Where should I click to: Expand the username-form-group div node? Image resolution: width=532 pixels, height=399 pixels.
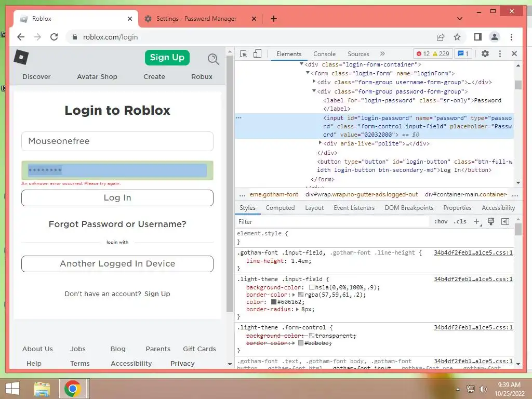click(x=314, y=82)
